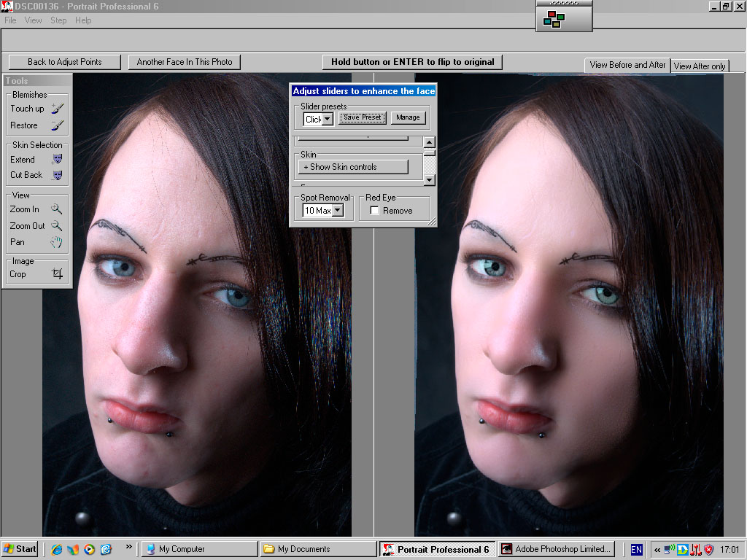This screenshot has width=747, height=560.
Task: Click the slider panel scroll down arrow
Action: click(430, 179)
